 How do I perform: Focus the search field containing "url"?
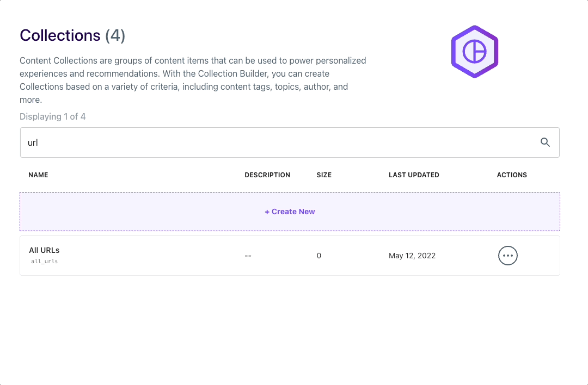pos(290,142)
